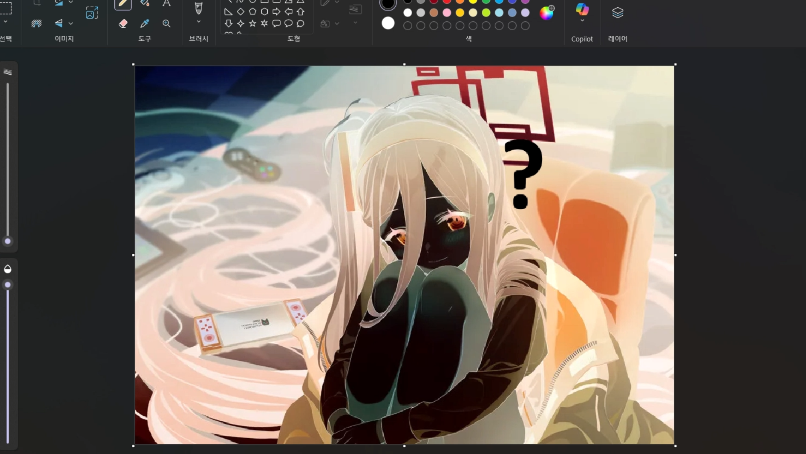Toggle the Layers (레이어) panel
The image size is (806, 454).
[x=617, y=12]
